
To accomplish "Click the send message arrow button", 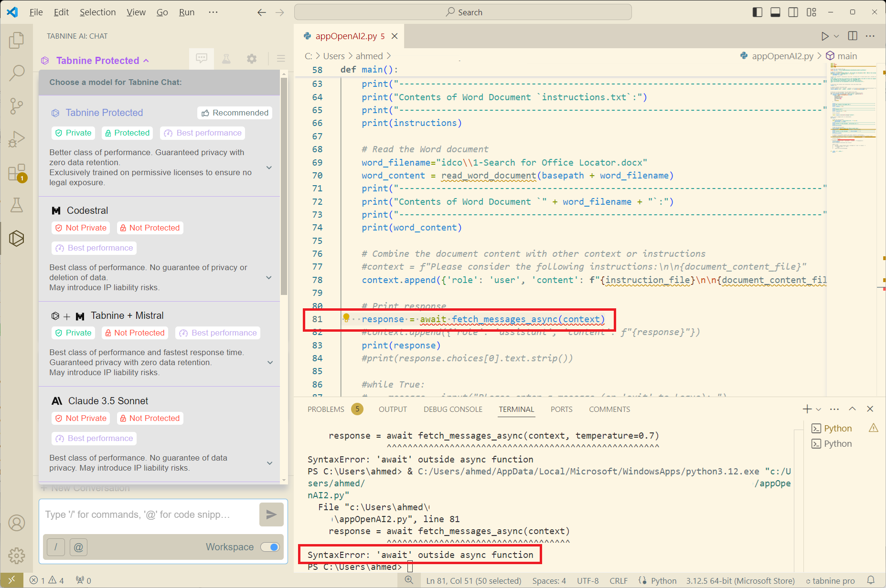I will click(x=271, y=514).
